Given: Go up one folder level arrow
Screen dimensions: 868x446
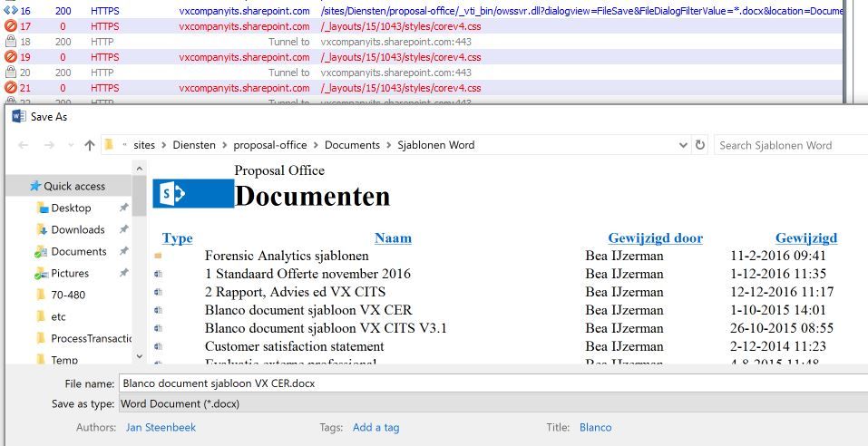Looking at the screenshot, I should pos(90,145).
